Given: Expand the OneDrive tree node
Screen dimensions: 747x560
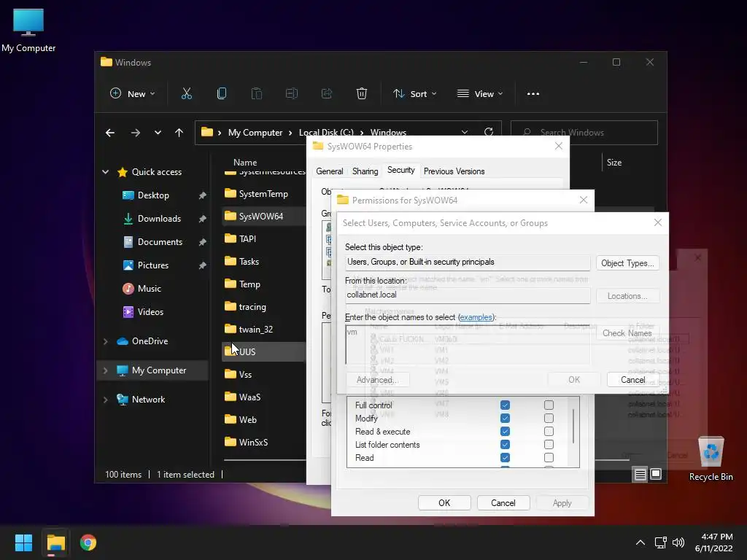Looking at the screenshot, I should coord(105,341).
